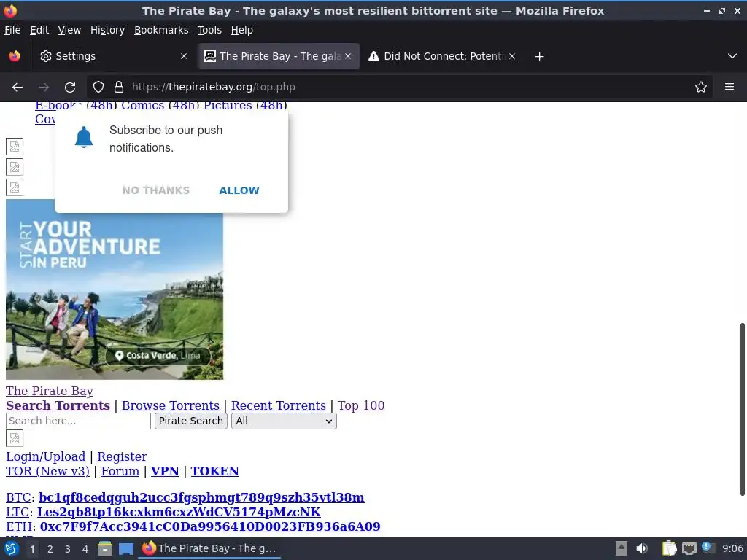Follow The Pirate Bay home link
Screen dimensions: 747x560
pyautogui.click(x=50, y=392)
